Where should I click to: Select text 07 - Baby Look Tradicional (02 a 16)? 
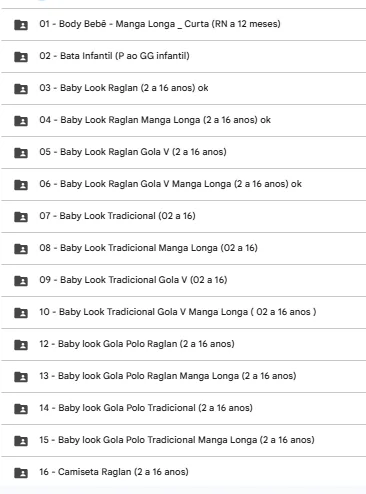(x=117, y=216)
